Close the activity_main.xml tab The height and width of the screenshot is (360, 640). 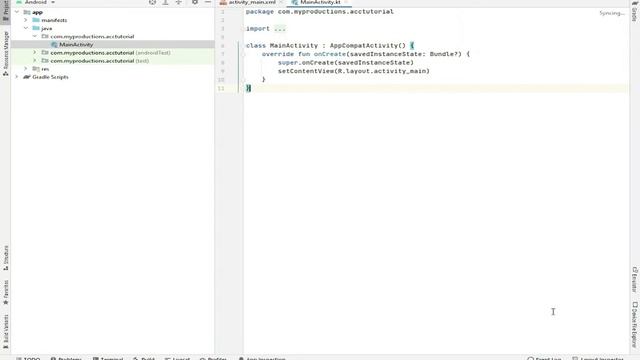click(x=281, y=2)
